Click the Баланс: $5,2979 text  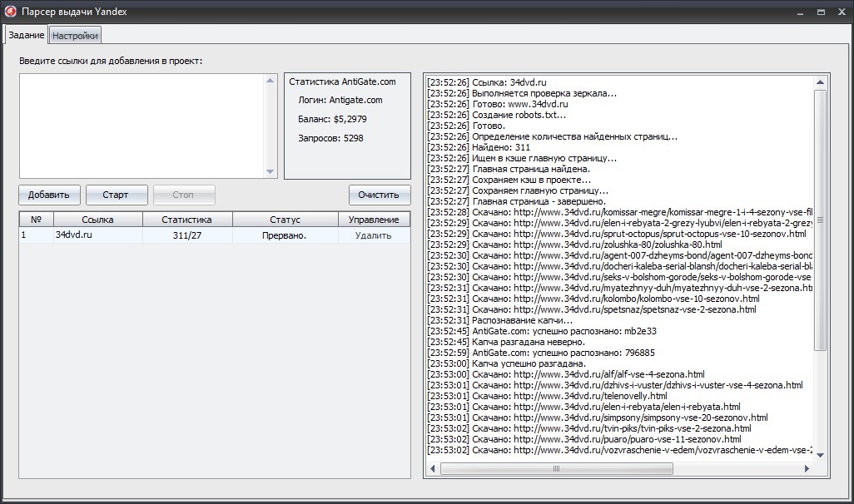[332, 119]
